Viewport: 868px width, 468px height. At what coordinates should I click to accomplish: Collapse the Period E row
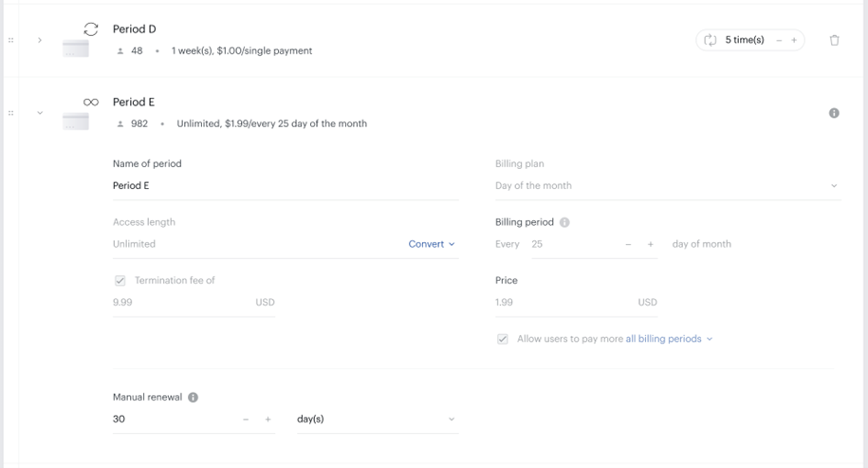coord(40,113)
